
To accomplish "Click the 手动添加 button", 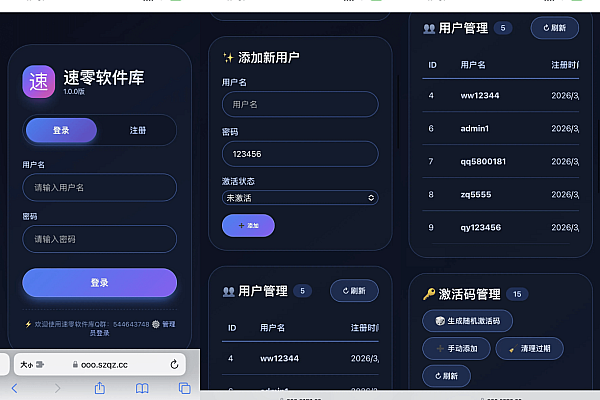I will click(457, 349).
